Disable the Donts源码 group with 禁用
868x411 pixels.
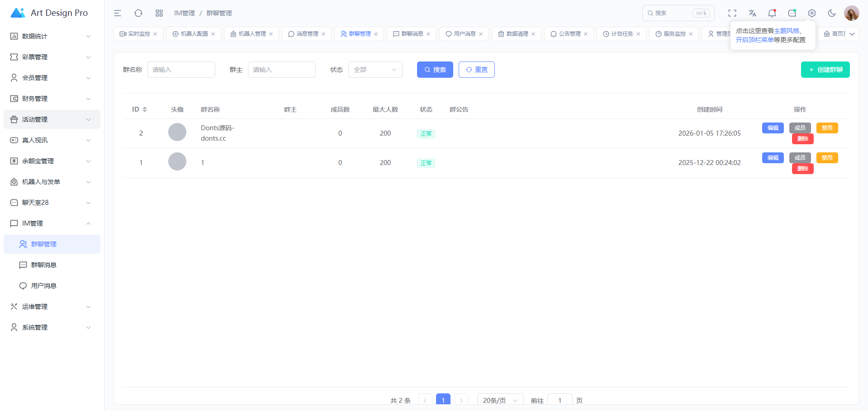827,128
